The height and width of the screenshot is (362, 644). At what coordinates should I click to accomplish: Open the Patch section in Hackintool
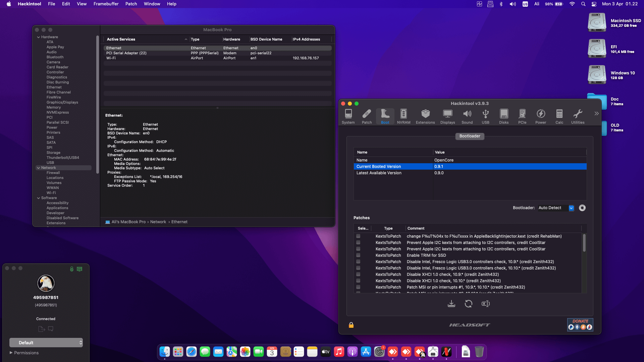coord(367,116)
